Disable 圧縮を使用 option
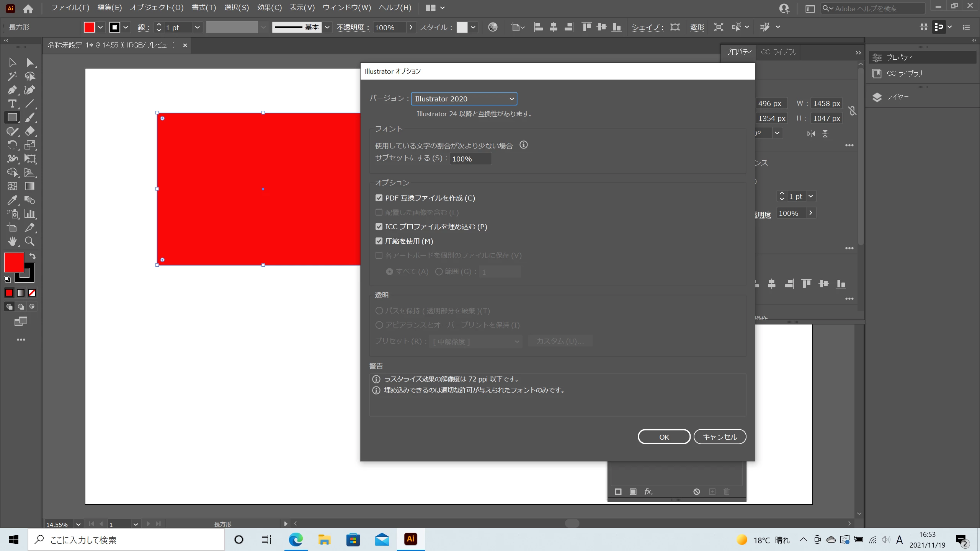 (x=379, y=241)
